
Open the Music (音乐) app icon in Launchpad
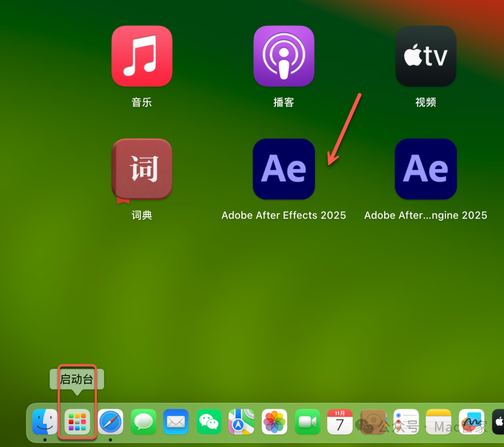(142, 56)
